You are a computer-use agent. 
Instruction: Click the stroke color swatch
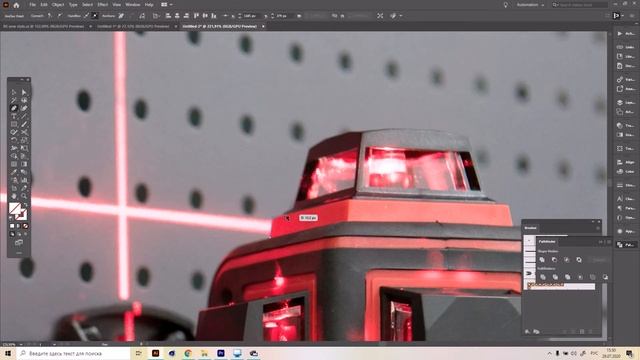[22, 215]
